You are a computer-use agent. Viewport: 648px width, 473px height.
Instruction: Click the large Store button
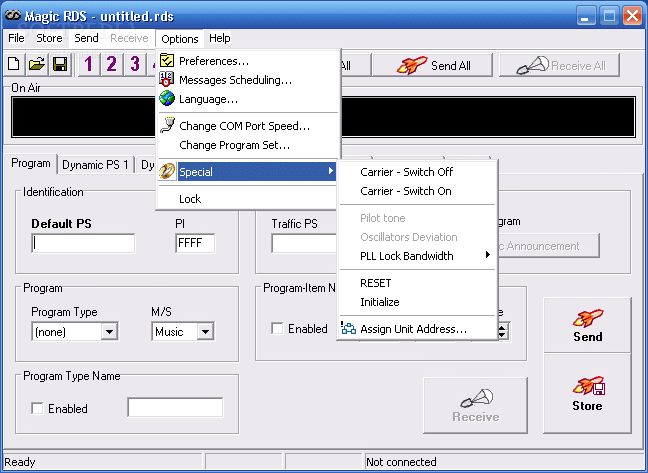pos(587,393)
